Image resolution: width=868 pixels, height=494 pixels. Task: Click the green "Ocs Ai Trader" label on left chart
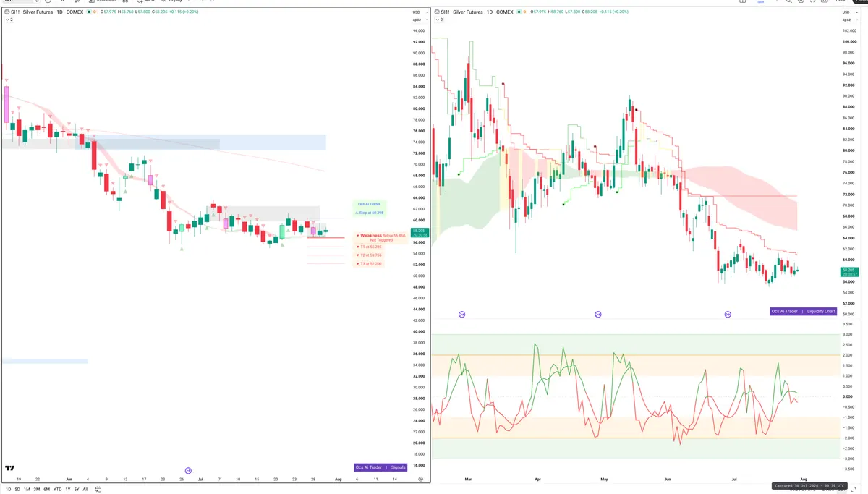pos(369,204)
